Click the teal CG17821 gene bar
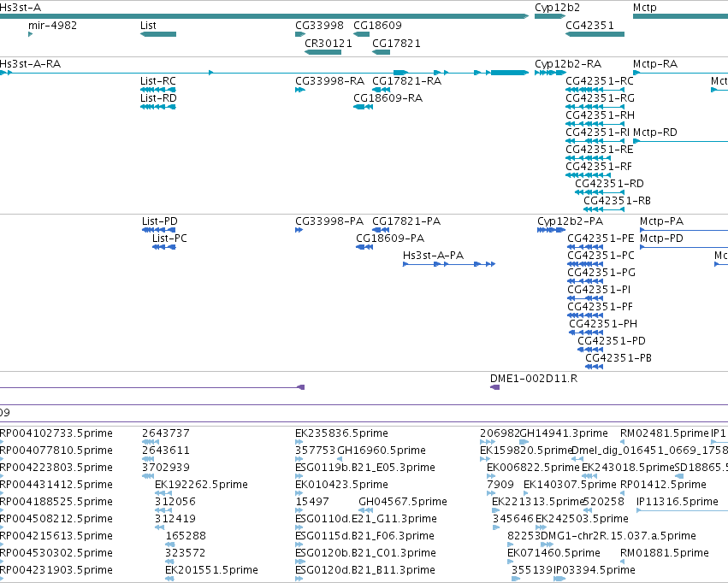The image size is (728, 583). click(x=382, y=52)
